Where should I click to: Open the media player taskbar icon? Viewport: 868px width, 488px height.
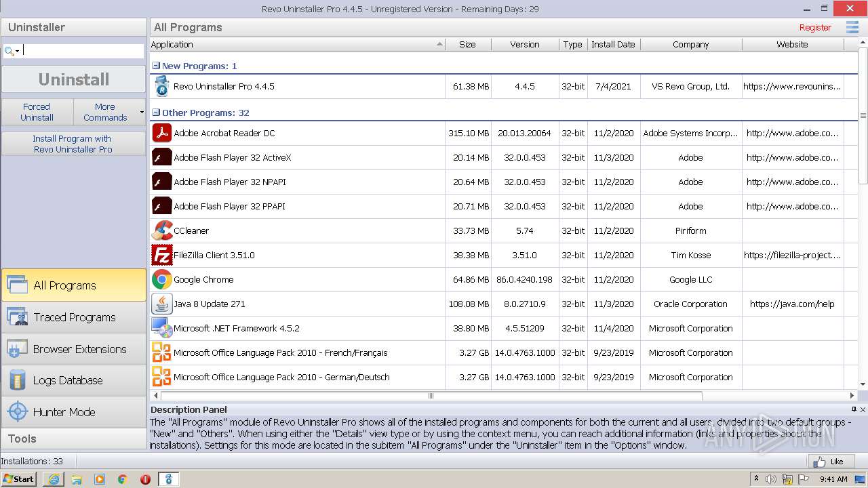(x=100, y=479)
